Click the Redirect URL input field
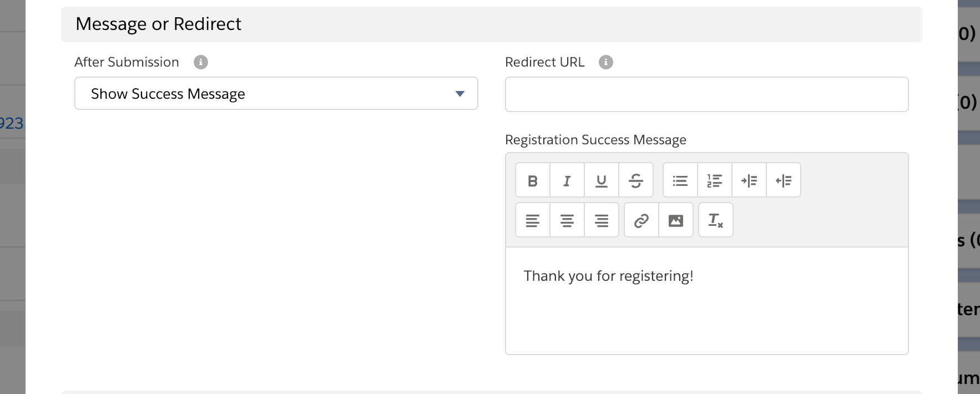Viewport: 980px width, 394px height. [x=706, y=94]
